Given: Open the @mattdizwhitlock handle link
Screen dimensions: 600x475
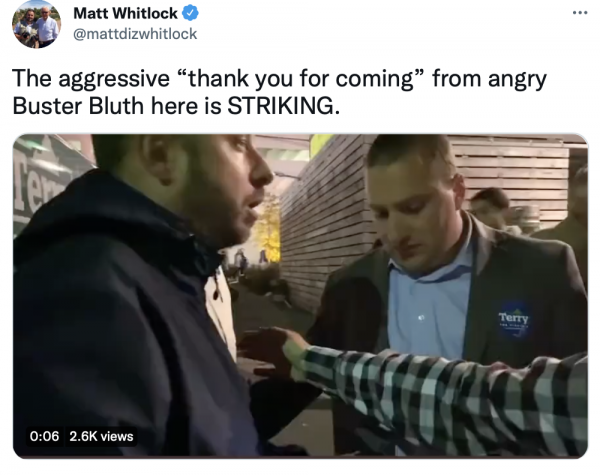Looking at the screenshot, I should point(135,34).
